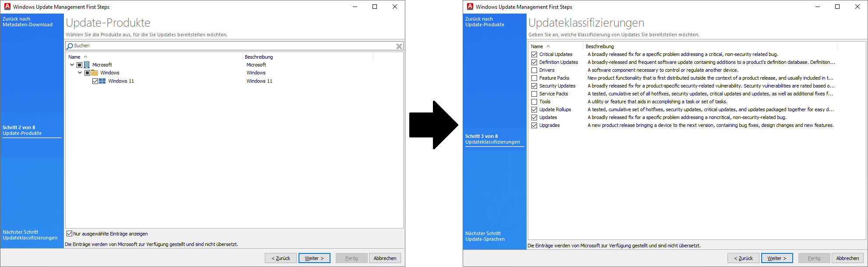Click the app icon in the Updateklassifizierungen title bar
The image size is (868, 267).
[x=470, y=7]
